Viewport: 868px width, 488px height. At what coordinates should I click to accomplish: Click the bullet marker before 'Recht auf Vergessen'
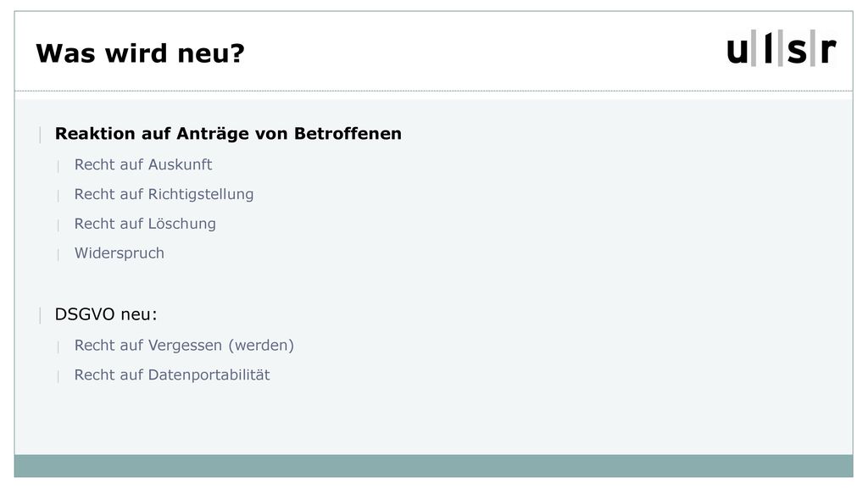(58, 347)
